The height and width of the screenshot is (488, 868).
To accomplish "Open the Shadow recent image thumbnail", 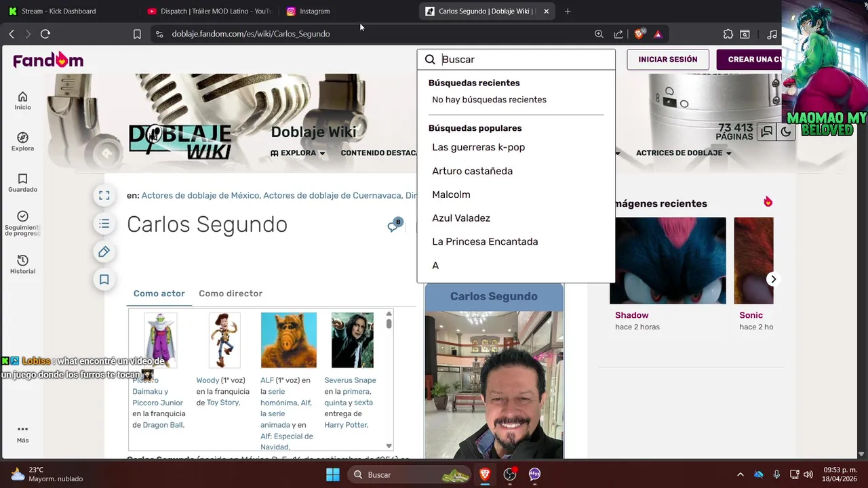I will (x=667, y=261).
